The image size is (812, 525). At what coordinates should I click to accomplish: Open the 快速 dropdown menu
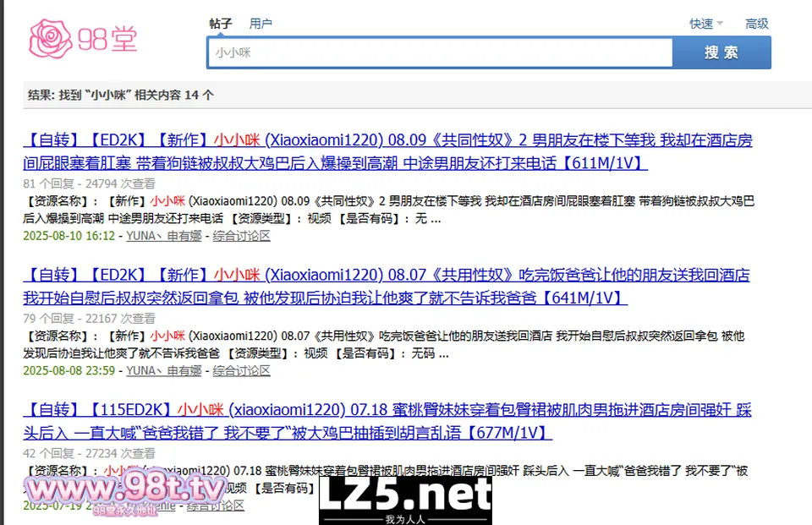(x=705, y=24)
